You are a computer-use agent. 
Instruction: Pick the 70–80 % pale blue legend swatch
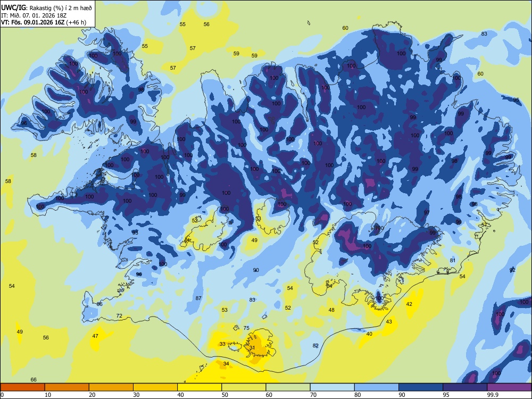332,387
